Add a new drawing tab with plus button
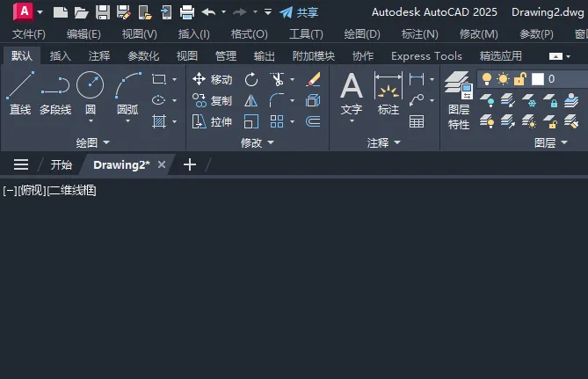 click(190, 164)
